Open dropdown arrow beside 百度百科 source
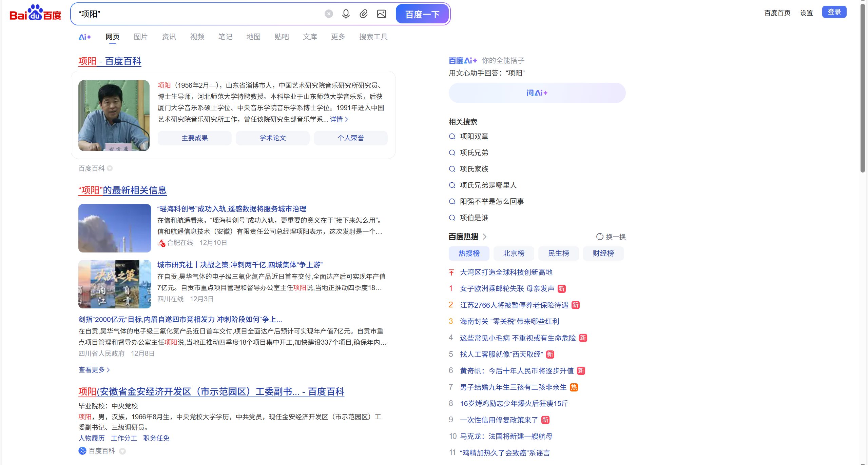 110,168
